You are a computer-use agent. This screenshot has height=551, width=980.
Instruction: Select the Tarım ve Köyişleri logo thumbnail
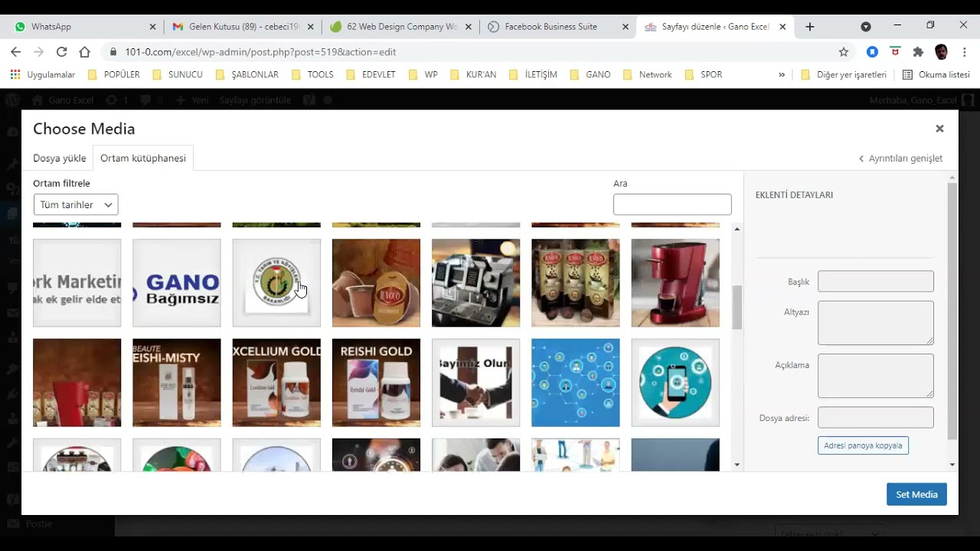[x=276, y=283]
